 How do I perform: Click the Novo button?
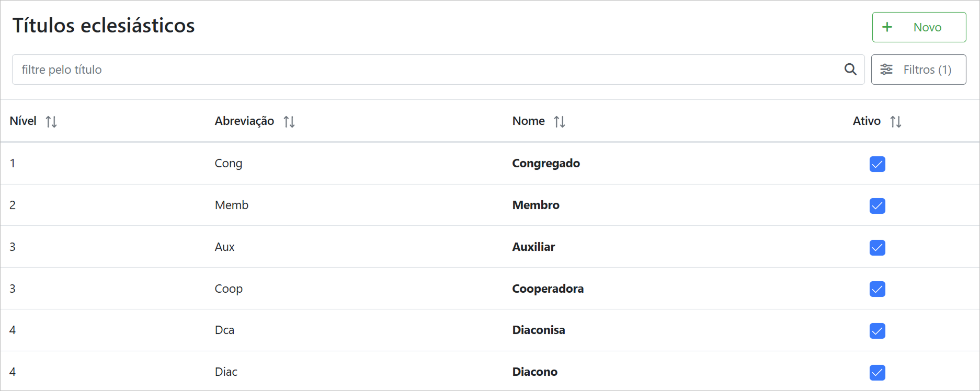919,27
